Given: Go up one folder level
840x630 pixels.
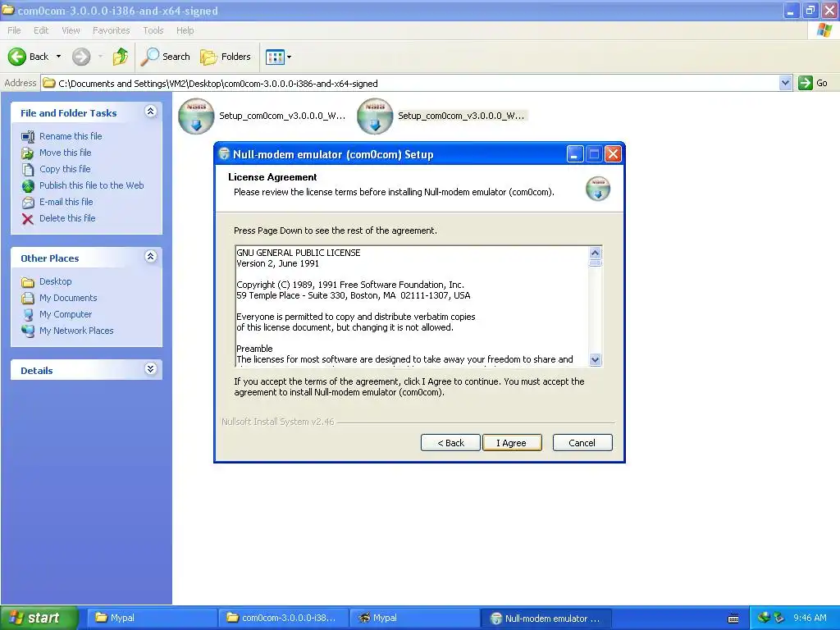Looking at the screenshot, I should [121, 57].
